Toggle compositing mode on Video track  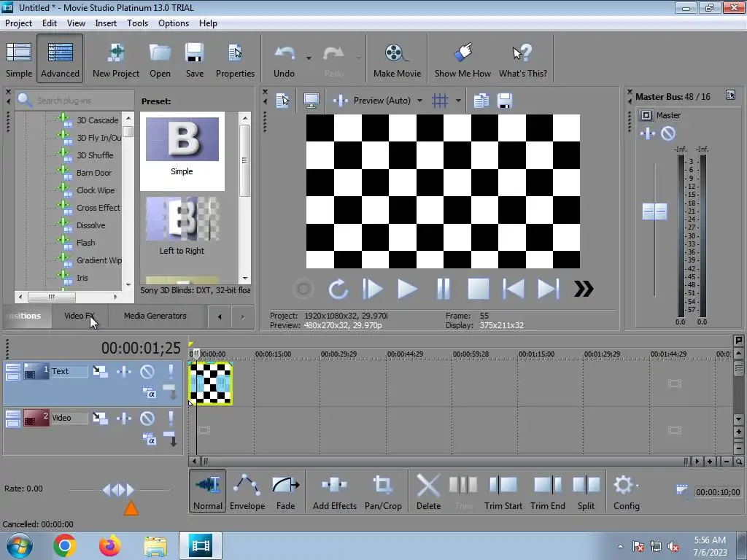pos(149,439)
